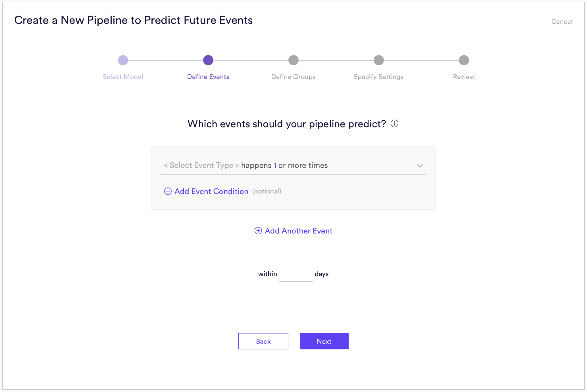Click the Define Events step circle
The height and width of the screenshot is (392, 587).
coord(208,60)
